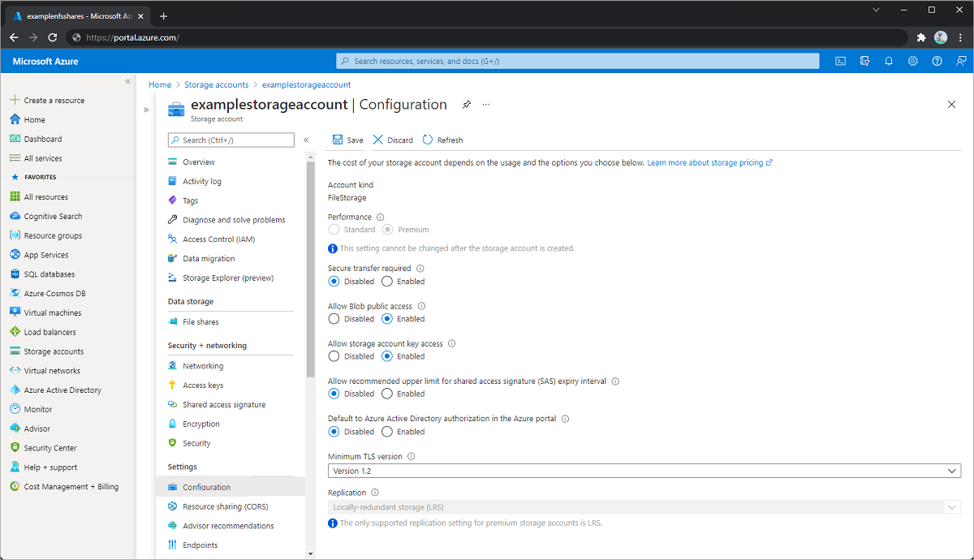Open Shared access signature menu item

224,405
